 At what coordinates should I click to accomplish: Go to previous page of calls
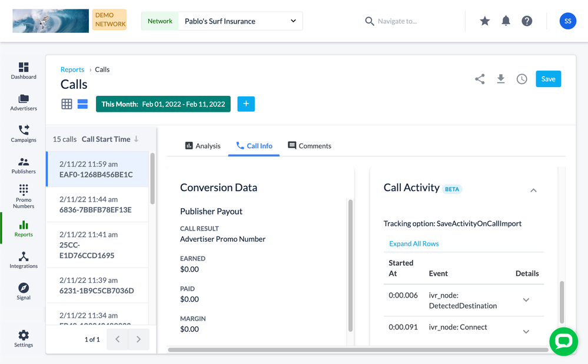(117, 339)
